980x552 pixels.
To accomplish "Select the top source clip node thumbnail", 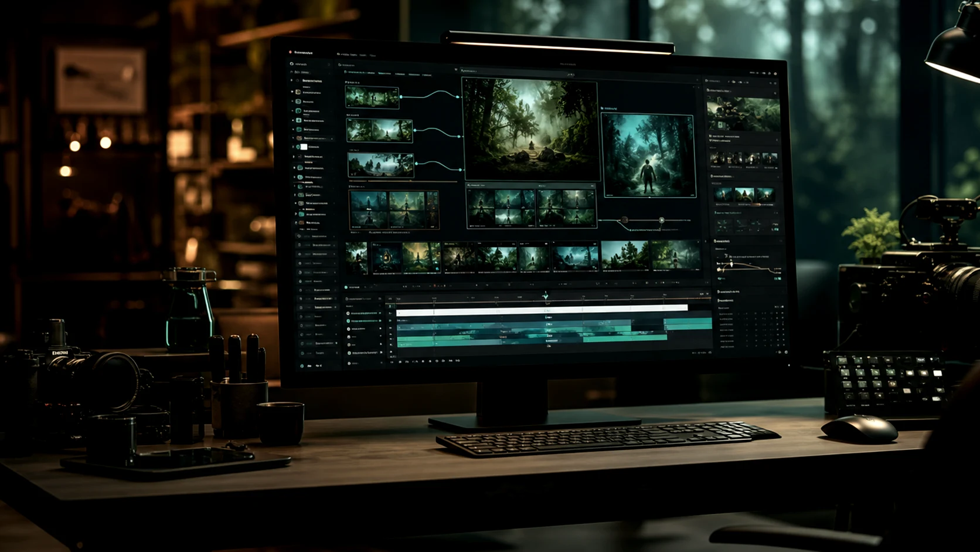I will pos(372,97).
